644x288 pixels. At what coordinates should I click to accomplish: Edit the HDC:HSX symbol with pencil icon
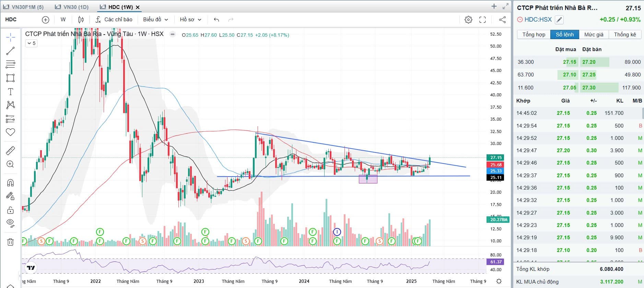point(559,20)
